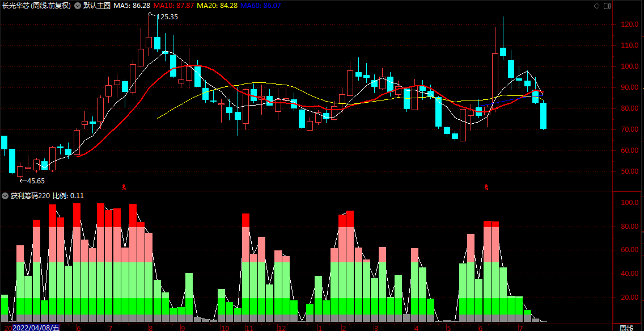Select the 默认主图 label
Image resolution: width=644 pixels, height=331 pixels.
coord(96,6)
